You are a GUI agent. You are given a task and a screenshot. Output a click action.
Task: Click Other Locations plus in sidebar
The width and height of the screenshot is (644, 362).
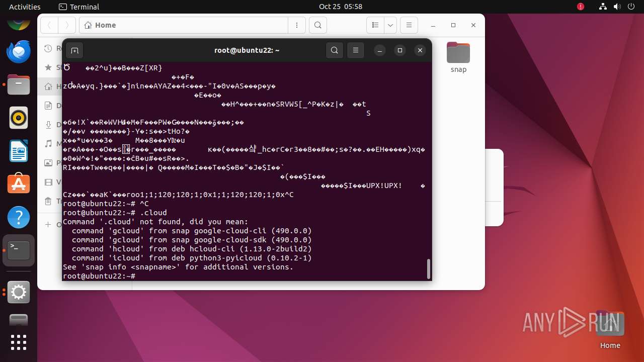[48, 224]
